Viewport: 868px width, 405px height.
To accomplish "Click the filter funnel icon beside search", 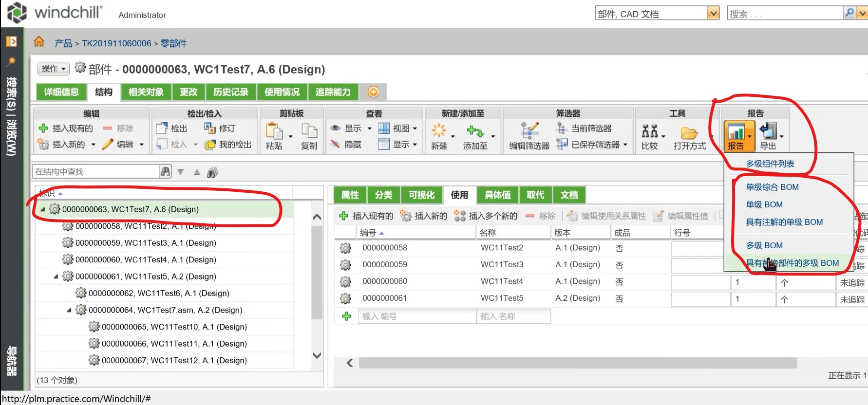I will point(181,172).
